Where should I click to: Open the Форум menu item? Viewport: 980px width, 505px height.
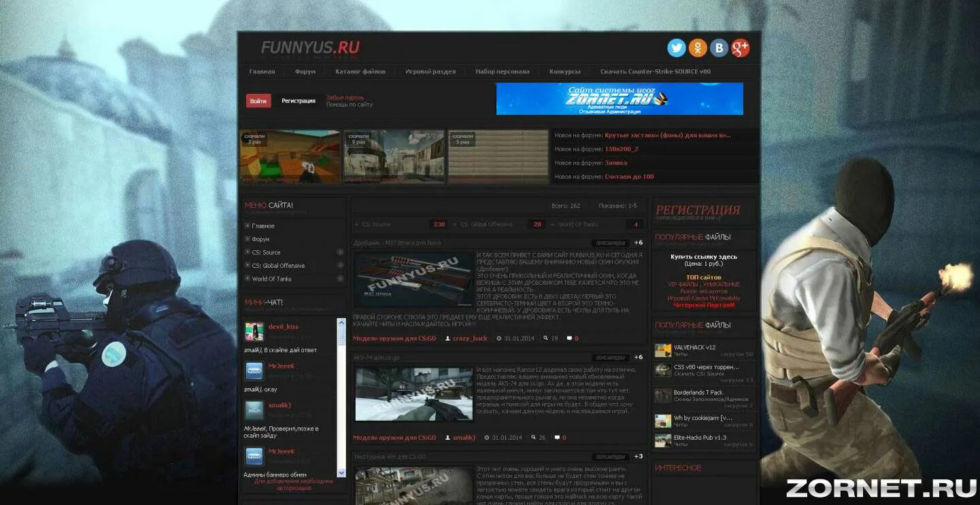(x=305, y=71)
